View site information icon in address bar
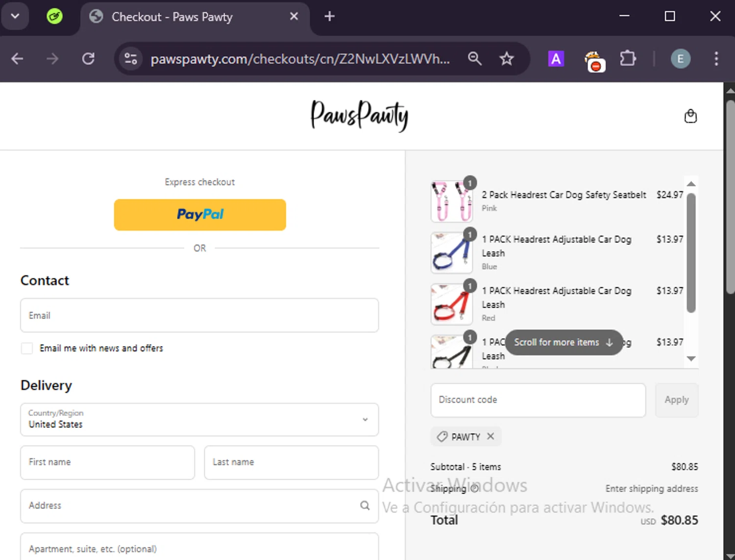Viewport: 735px width, 560px height. [x=130, y=59]
